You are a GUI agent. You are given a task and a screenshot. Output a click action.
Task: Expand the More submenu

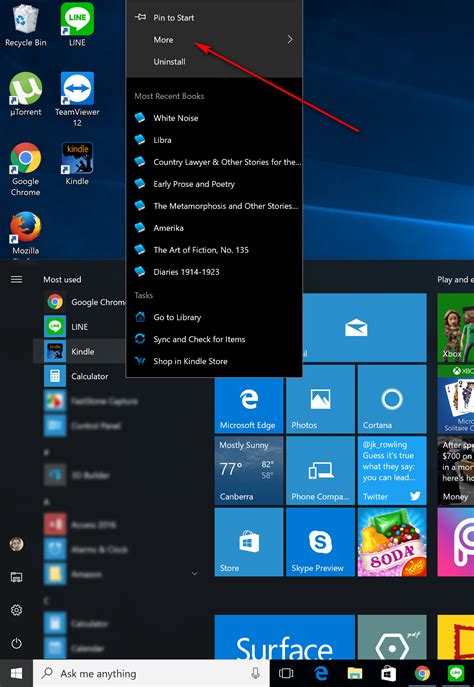point(214,39)
